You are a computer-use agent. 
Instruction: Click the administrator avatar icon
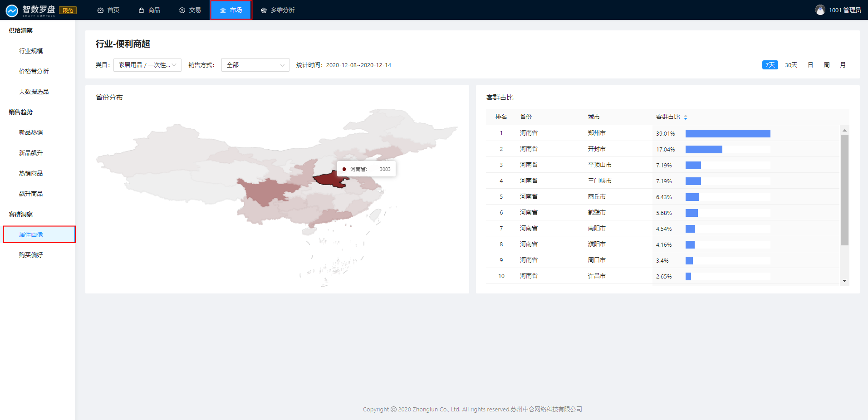820,10
